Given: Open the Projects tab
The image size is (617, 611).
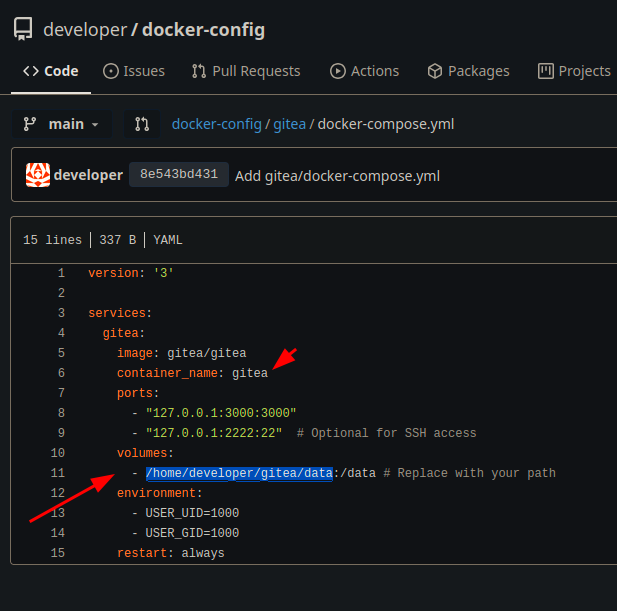Looking at the screenshot, I should [574, 71].
